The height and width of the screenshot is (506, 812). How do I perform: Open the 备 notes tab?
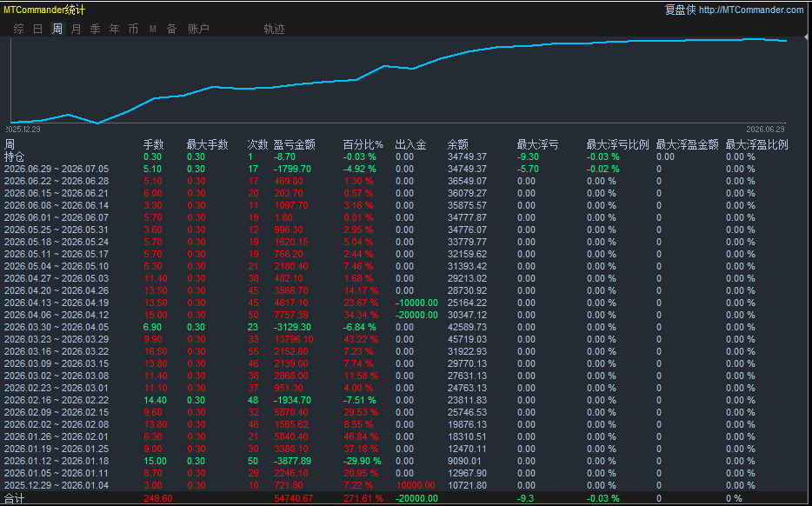172,29
